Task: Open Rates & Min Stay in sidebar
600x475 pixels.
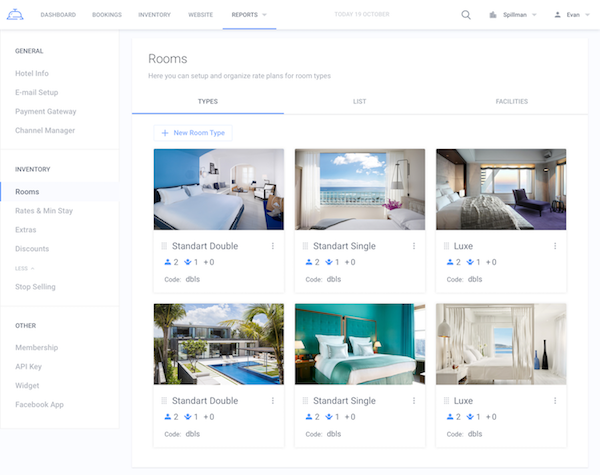Action: pyautogui.click(x=44, y=211)
